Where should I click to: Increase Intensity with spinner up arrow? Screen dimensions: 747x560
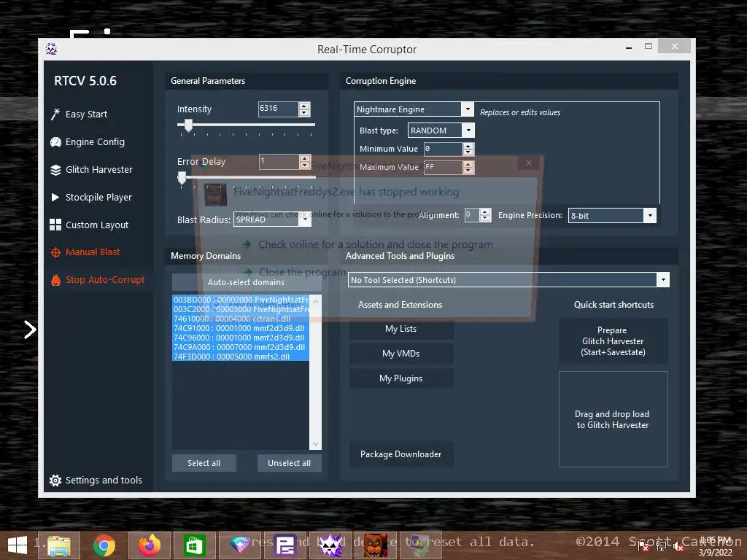coord(304,106)
